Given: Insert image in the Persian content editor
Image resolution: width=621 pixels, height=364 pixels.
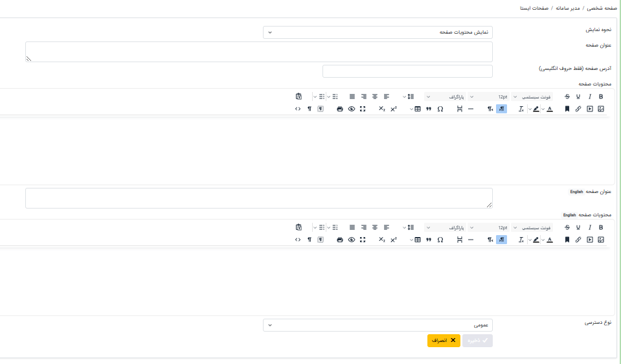Looking at the screenshot, I should [x=601, y=109].
